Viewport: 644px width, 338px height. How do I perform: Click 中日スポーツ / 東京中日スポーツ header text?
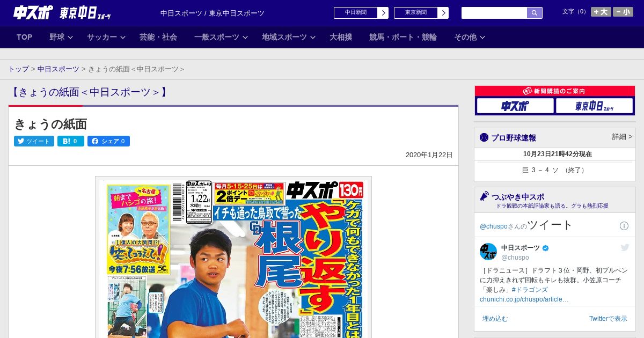(x=213, y=13)
